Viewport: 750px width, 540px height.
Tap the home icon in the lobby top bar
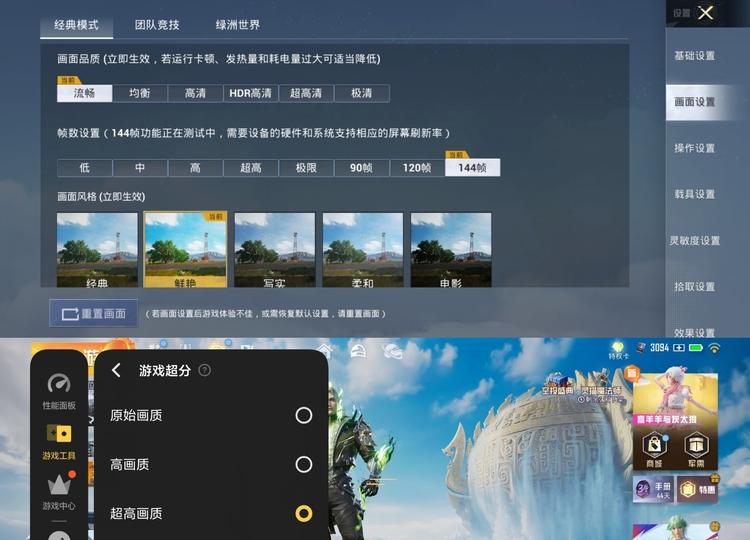325,351
